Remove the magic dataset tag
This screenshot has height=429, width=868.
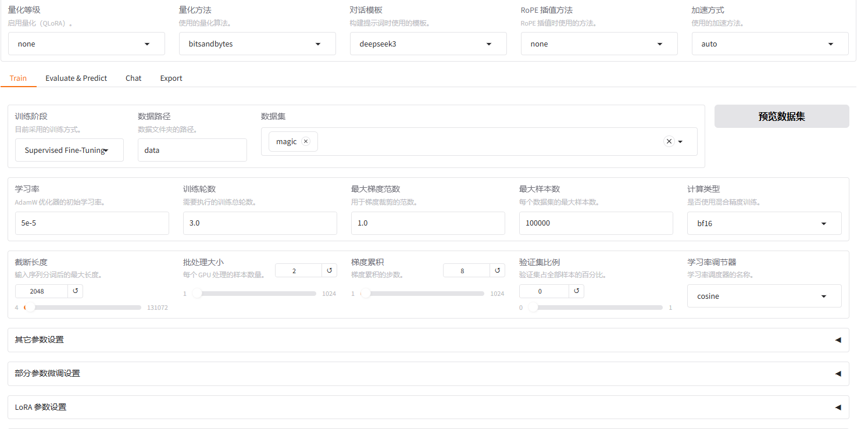tap(306, 141)
